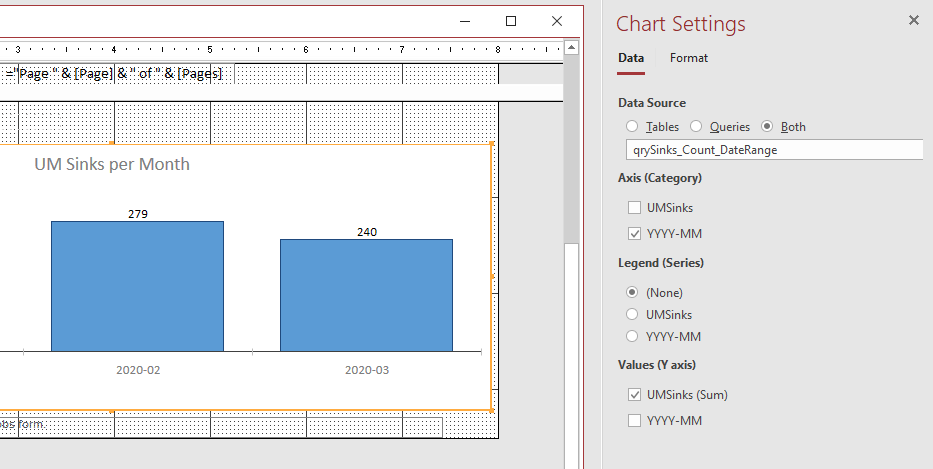Minimize the report design window
This screenshot has height=469, width=933.
coord(465,21)
